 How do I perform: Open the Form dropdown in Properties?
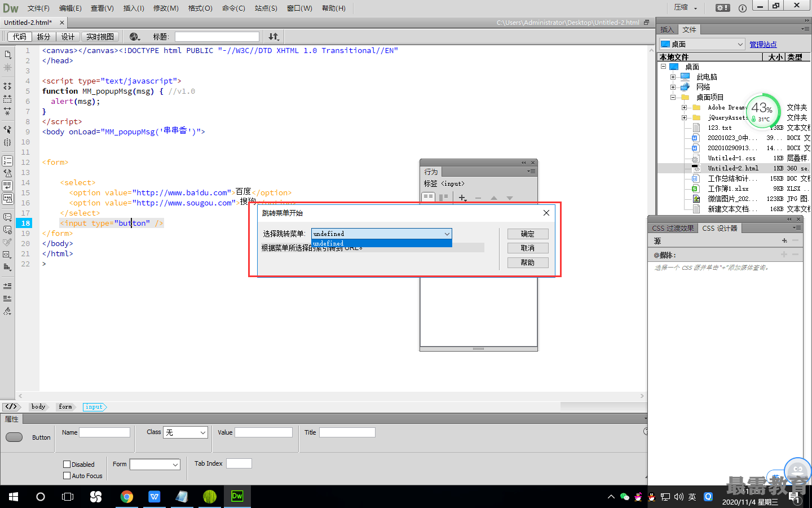[x=155, y=465]
